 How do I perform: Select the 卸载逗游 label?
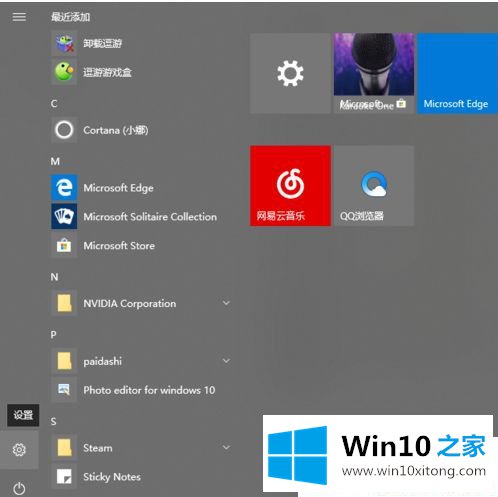click(102, 43)
